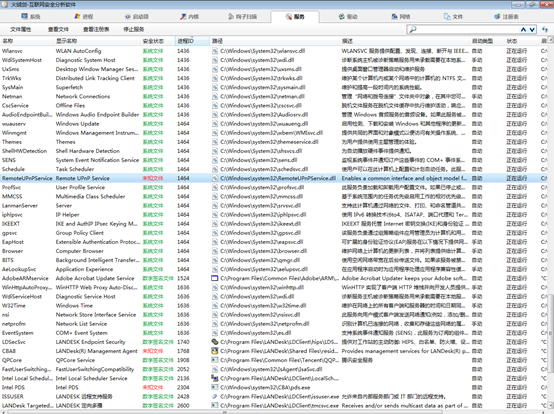Click the search-up arrow in the search box
The height and width of the screenshot is (414, 554).
tap(524, 30)
